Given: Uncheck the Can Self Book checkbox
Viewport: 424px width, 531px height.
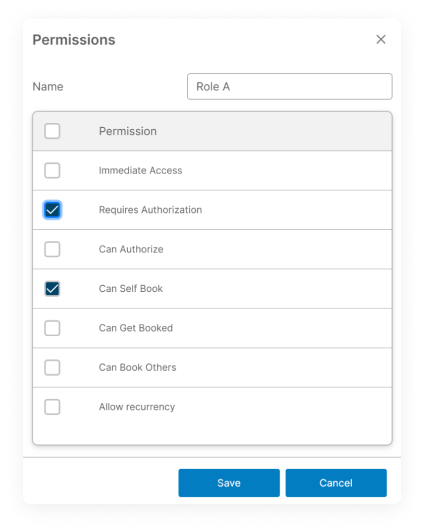Looking at the screenshot, I should pos(52,289).
